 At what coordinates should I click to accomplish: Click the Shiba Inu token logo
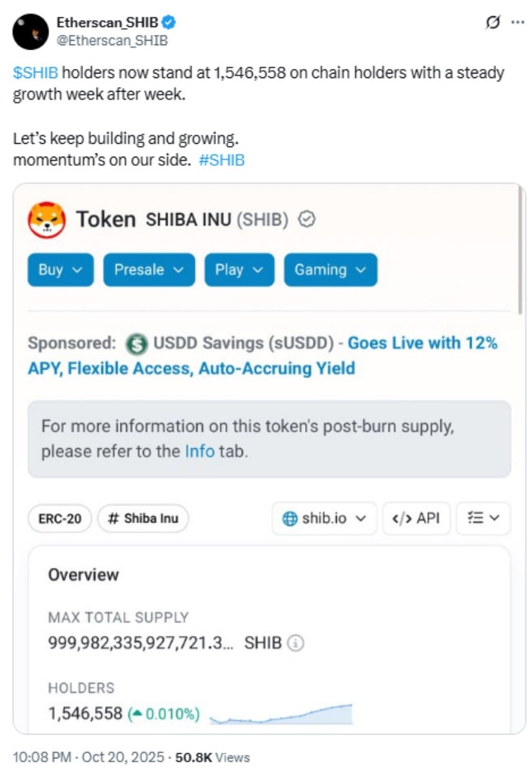point(46,219)
